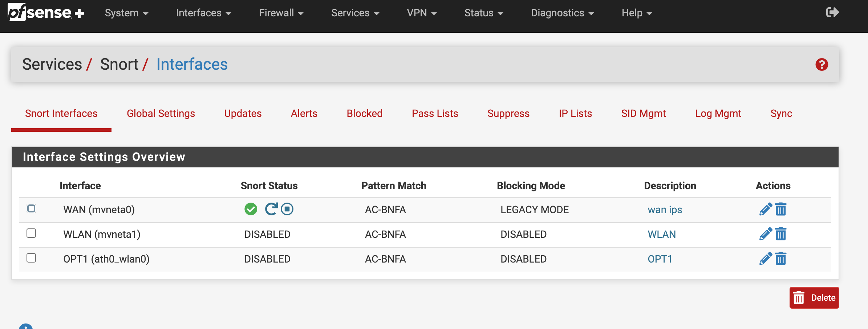Click the logout icon in navbar

832,12
